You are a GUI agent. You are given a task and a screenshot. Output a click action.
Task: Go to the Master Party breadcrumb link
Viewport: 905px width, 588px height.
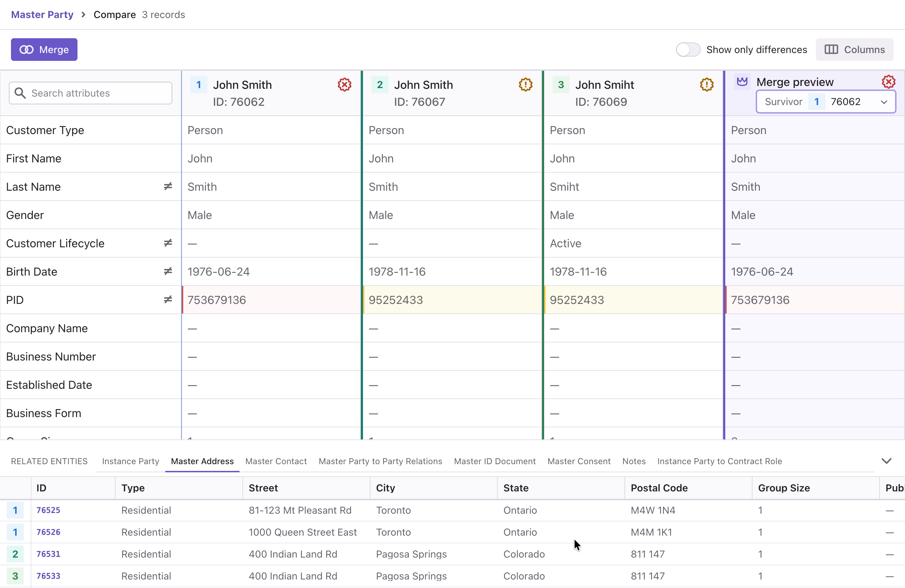pos(42,15)
